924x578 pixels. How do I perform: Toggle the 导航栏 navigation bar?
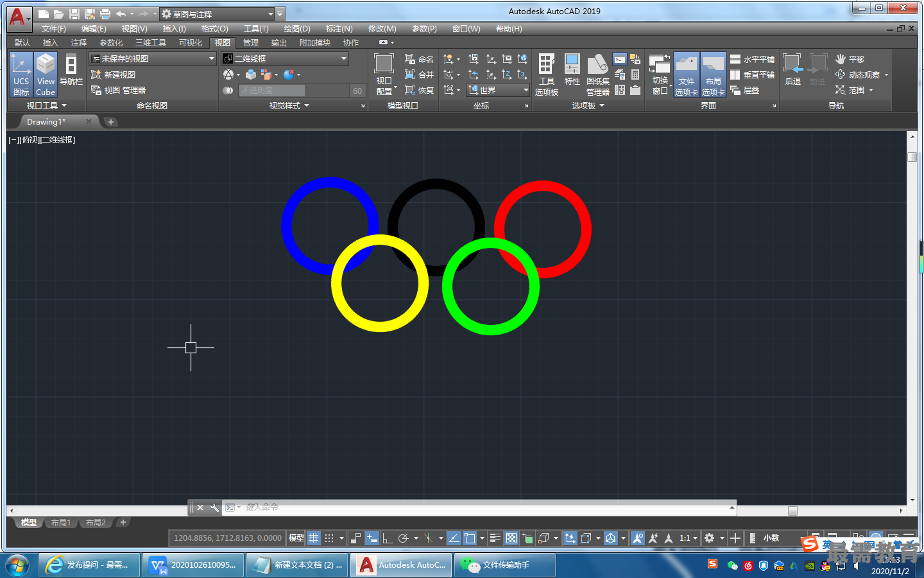[71, 71]
